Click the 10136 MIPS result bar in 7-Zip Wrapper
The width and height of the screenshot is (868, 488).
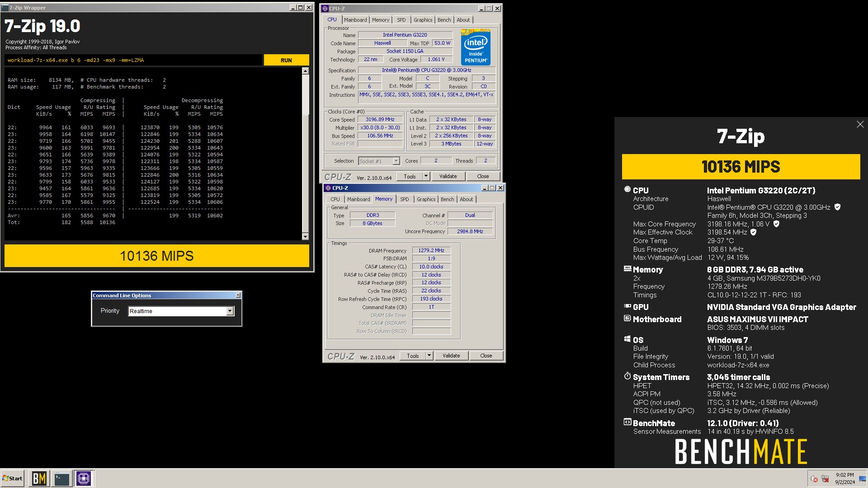(157, 256)
